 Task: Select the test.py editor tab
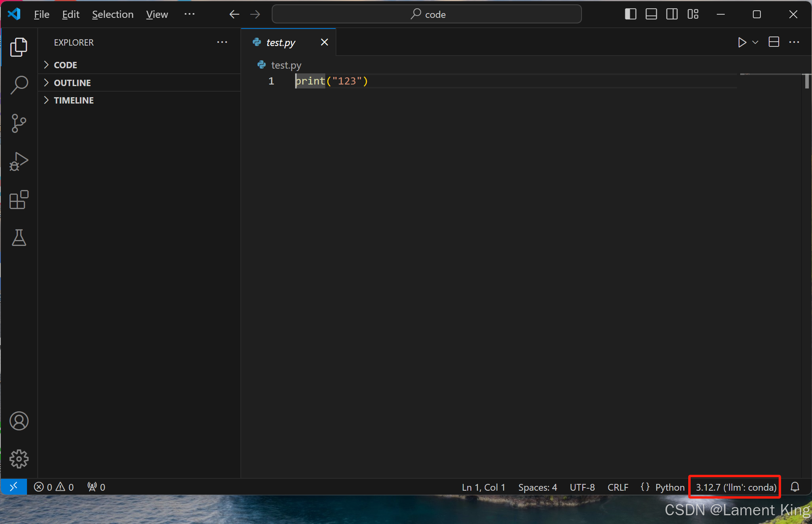[x=281, y=42]
